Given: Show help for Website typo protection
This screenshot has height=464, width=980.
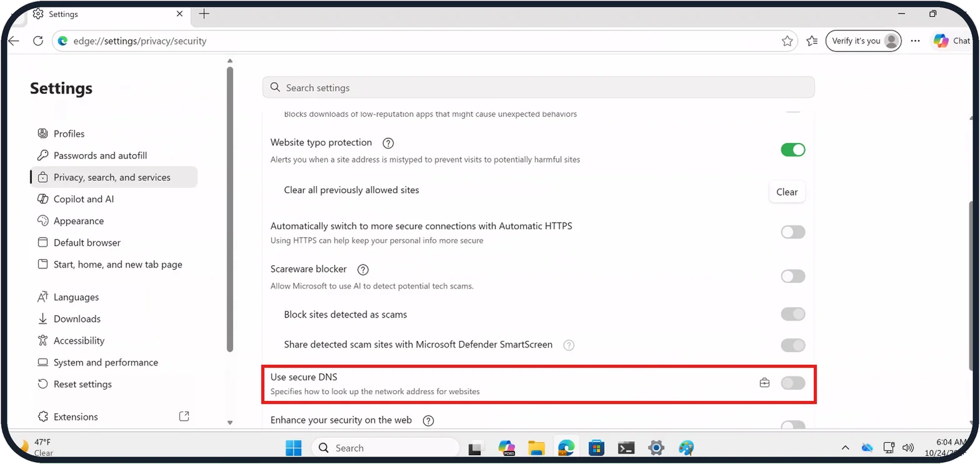Looking at the screenshot, I should pos(388,143).
